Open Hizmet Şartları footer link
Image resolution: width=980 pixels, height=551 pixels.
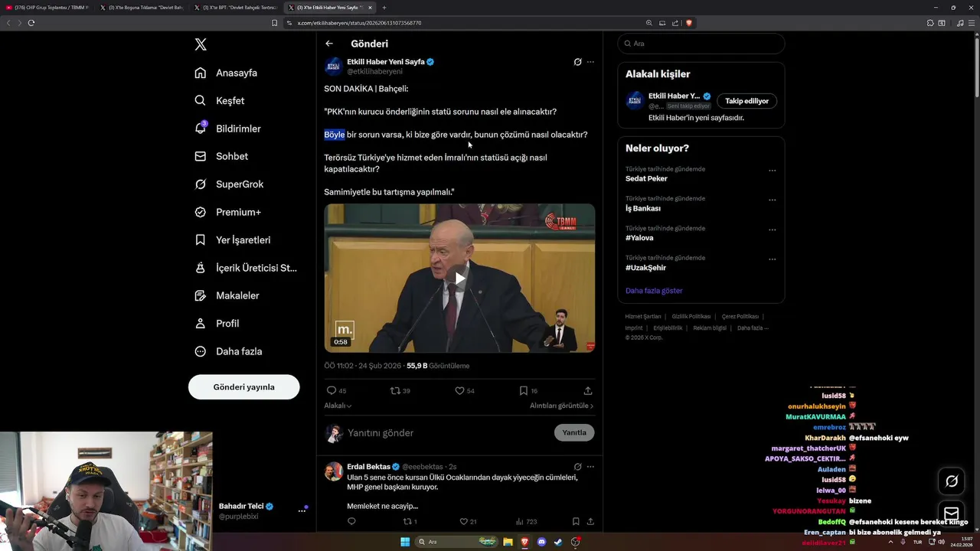[x=643, y=316]
